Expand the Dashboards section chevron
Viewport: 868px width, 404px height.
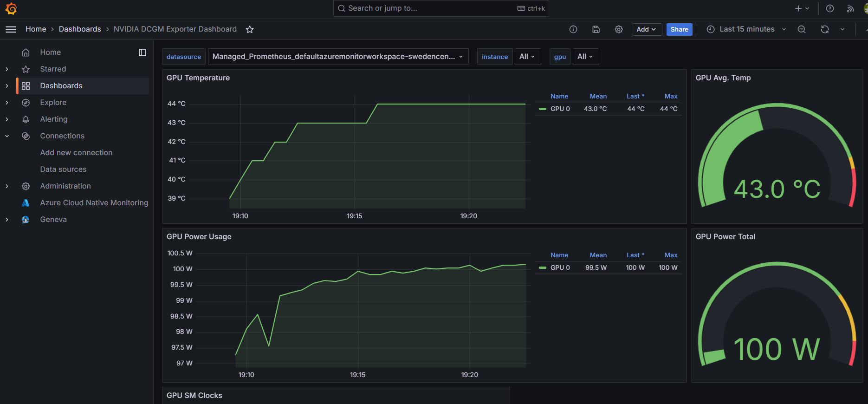(x=7, y=86)
